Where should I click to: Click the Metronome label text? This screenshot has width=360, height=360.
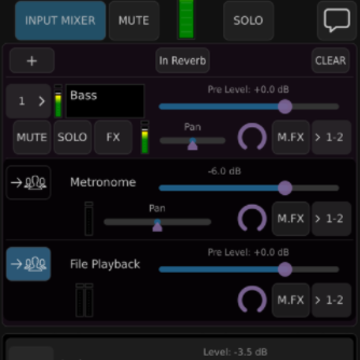[103, 182]
